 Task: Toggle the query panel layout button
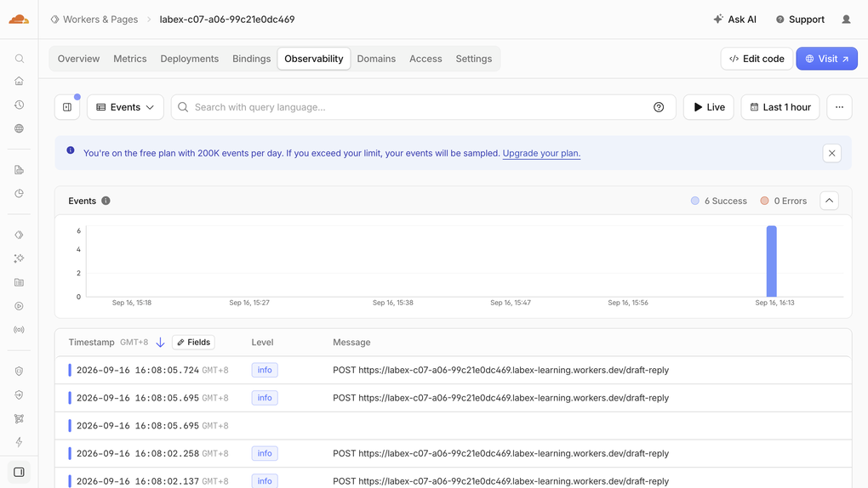(67, 107)
